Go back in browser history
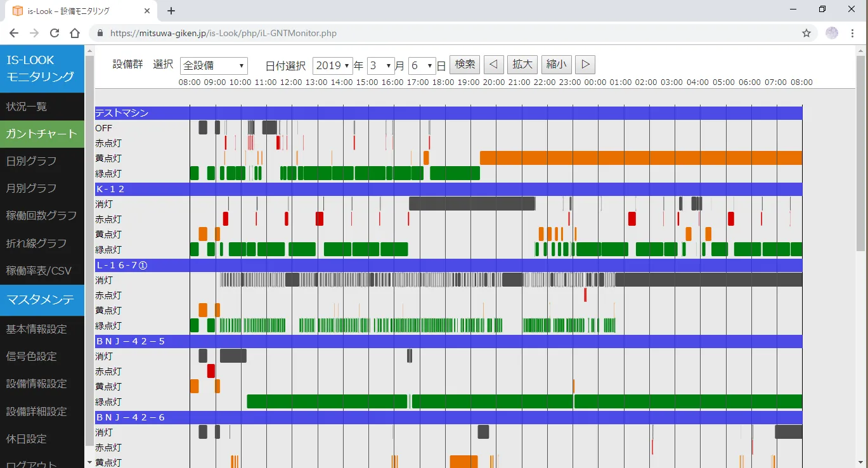 pos(14,33)
